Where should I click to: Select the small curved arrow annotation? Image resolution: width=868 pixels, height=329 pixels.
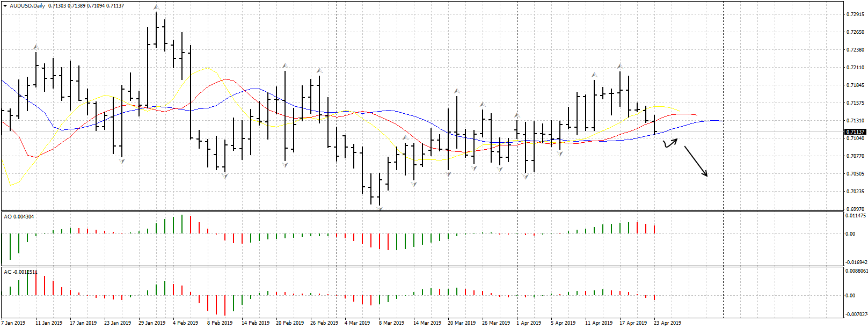tap(670, 143)
